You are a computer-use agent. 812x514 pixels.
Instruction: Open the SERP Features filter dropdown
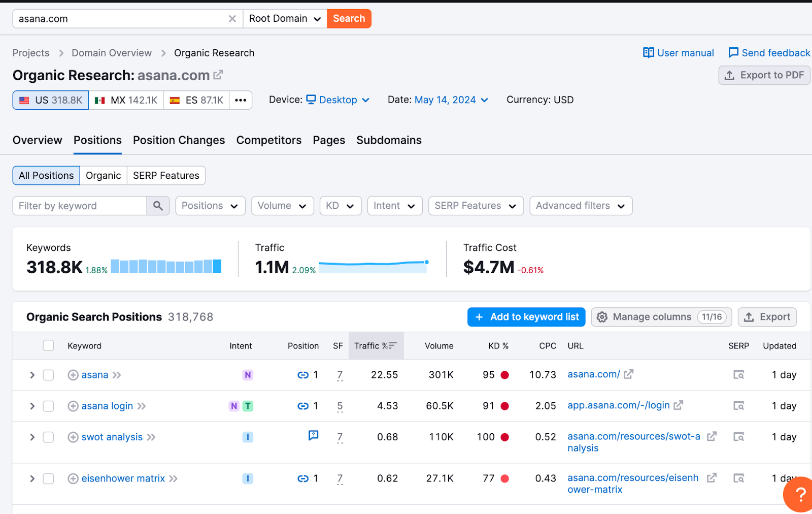[x=476, y=206]
